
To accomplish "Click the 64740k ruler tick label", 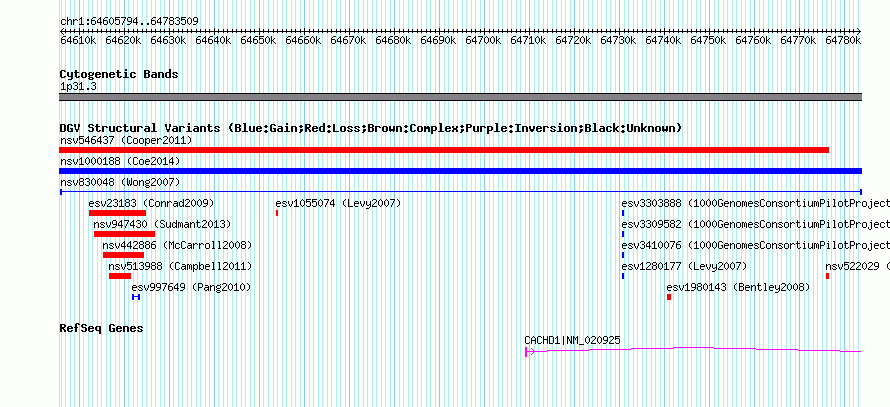I will click(x=663, y=40).
